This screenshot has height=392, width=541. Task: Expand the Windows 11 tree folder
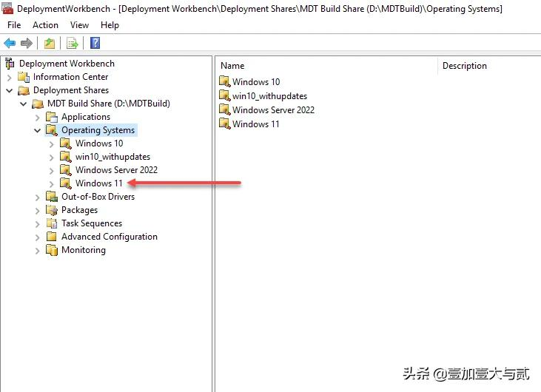click(x=51, y=184)
